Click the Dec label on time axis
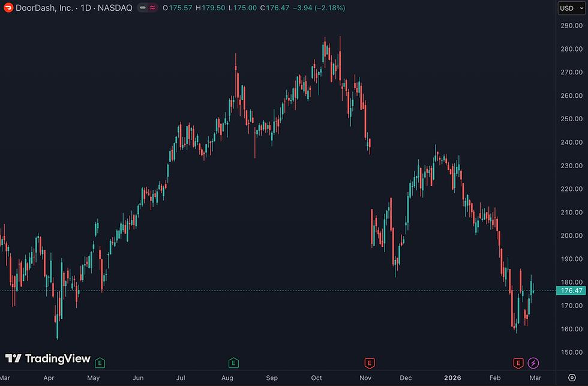Viewport: 588px width, 386px height. [x=406, y=378]
